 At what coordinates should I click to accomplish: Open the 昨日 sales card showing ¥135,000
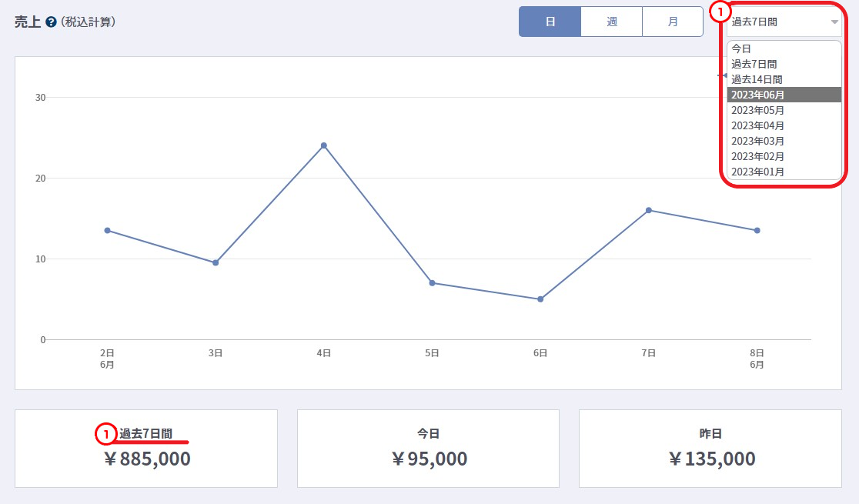pyautogui.click(x=710, y=449)
